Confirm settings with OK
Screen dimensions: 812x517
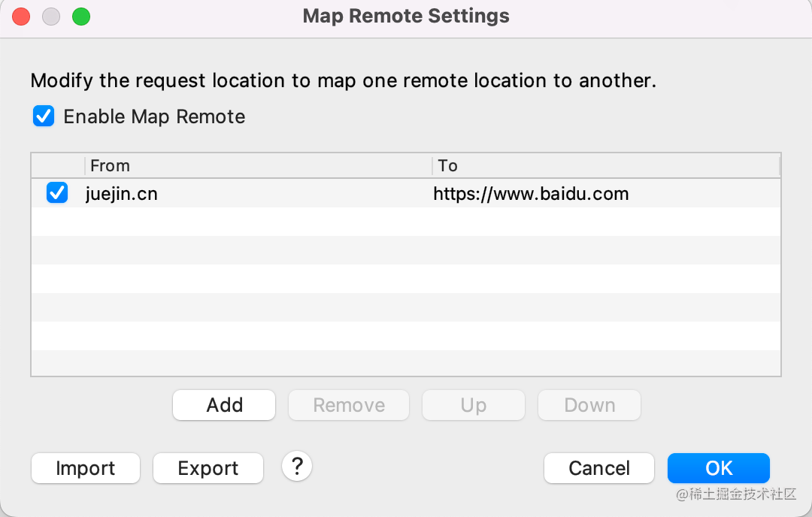click(719, 468)
